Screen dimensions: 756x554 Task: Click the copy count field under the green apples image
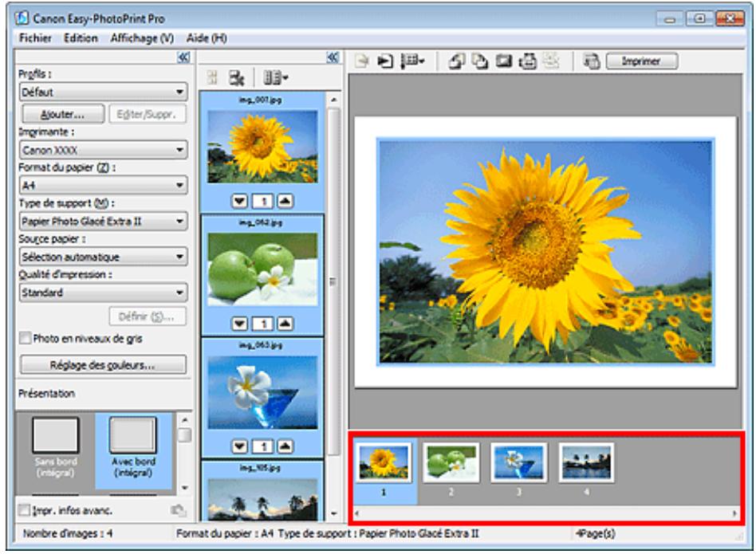[x=263, y=324]
